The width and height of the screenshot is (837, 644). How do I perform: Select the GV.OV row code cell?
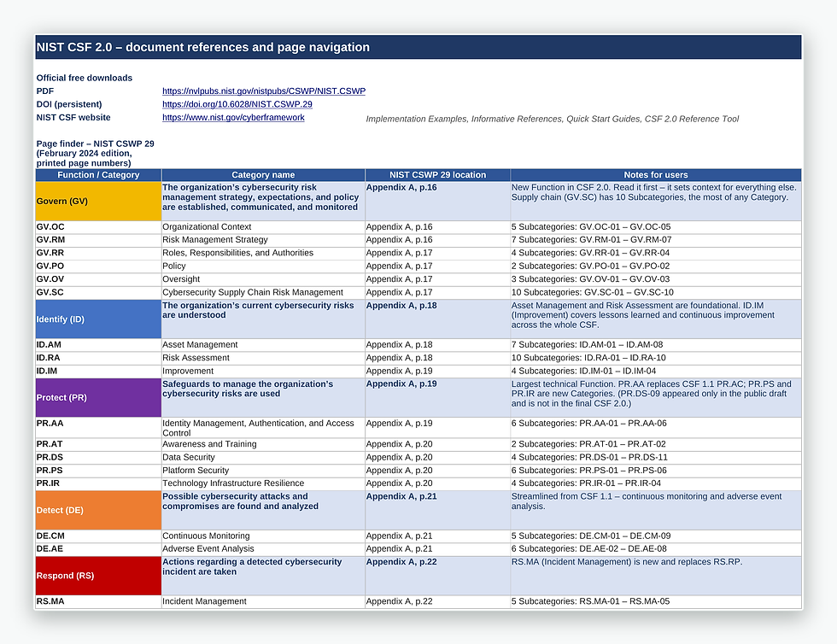pyautogui.click(x=98, y=279)
